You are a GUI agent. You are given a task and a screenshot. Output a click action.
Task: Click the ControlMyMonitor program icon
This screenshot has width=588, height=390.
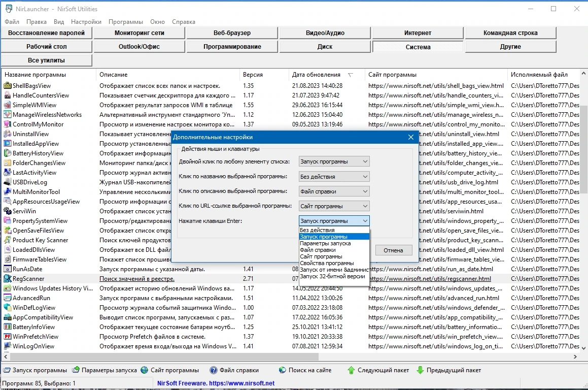click(8, 124)
